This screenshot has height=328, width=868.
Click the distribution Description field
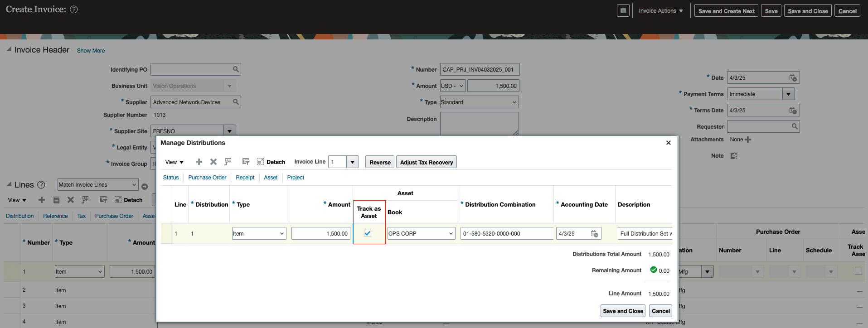pos(645,233)
